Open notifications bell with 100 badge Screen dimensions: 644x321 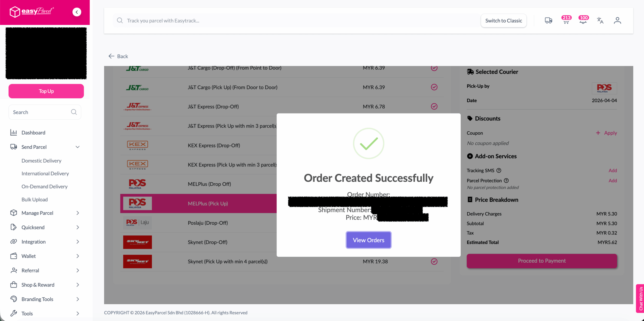pos(583,21)
